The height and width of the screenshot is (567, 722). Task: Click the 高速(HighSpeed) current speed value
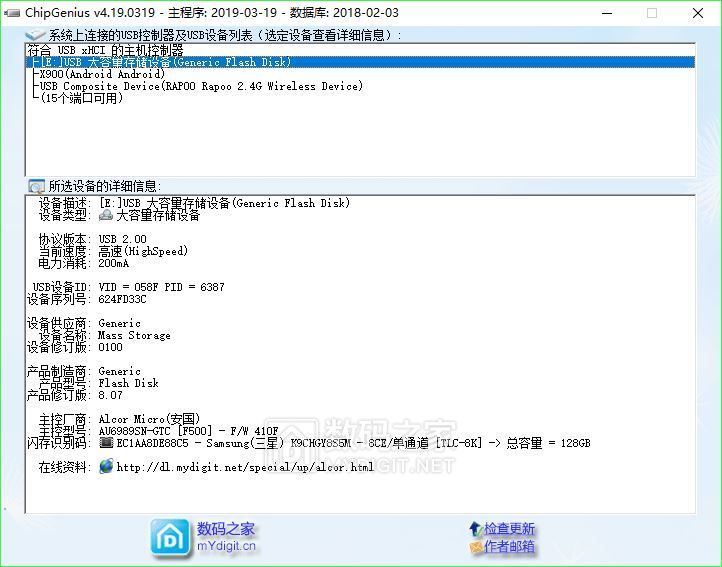pos(143,251)
